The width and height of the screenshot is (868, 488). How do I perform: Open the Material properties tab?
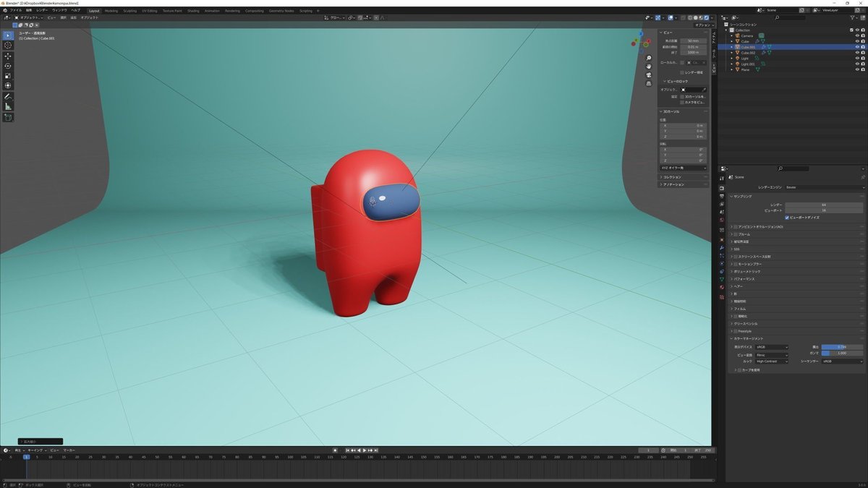tap(722, 287)
